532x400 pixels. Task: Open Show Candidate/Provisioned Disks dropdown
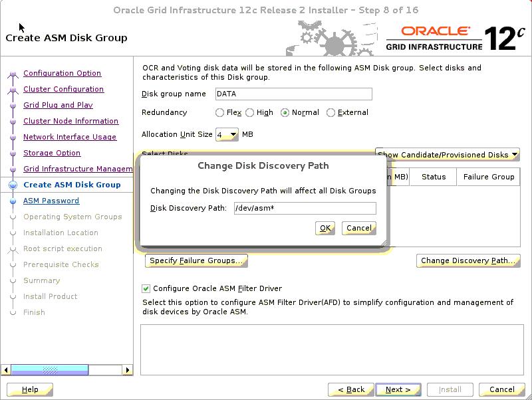pos(448,155)
